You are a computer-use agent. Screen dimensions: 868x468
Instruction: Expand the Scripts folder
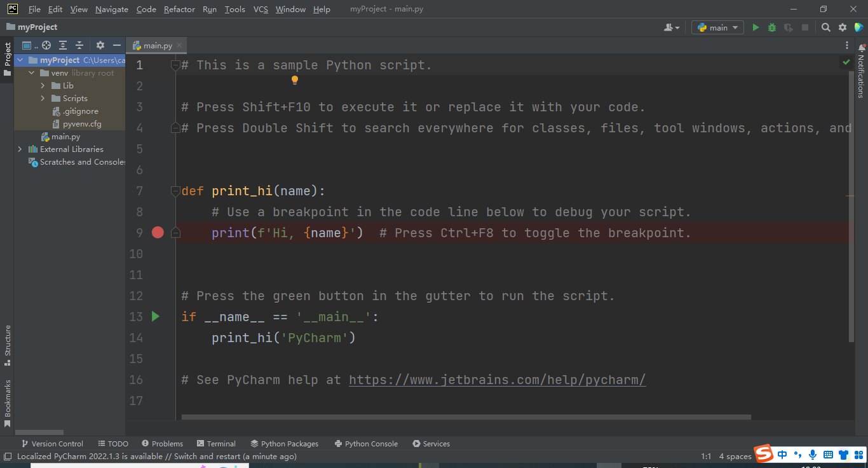(43, 99)
